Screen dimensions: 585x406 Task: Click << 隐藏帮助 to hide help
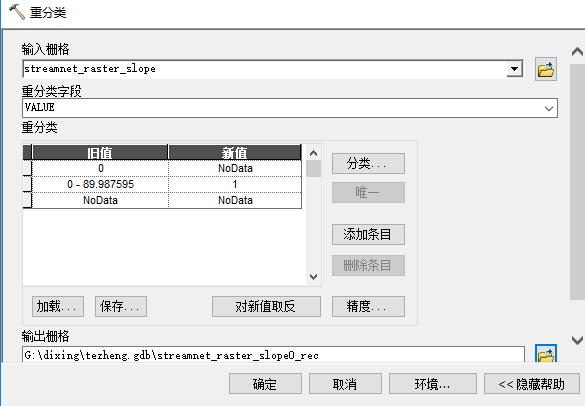pos(532,384)
